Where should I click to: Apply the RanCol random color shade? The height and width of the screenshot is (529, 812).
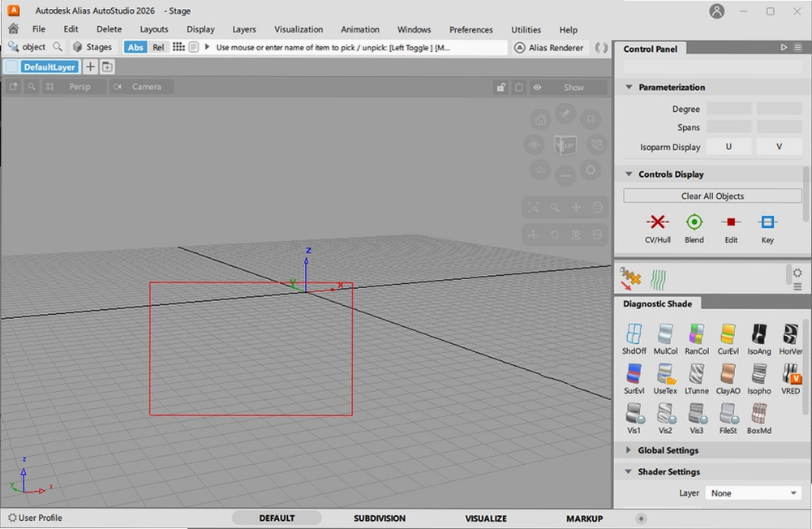697,339
